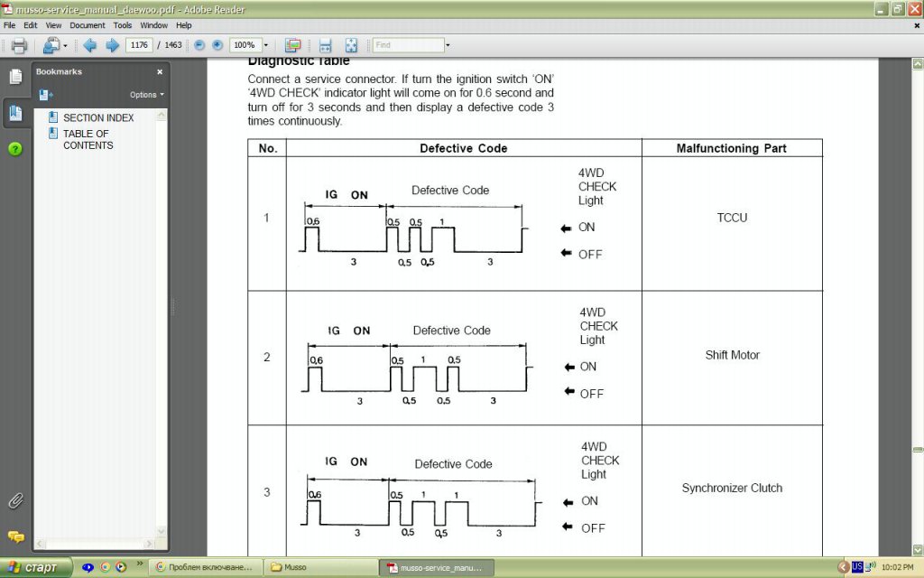Click the zoom out minus icon
Viewport: 924px width, 578px height.
pos(199,45)
